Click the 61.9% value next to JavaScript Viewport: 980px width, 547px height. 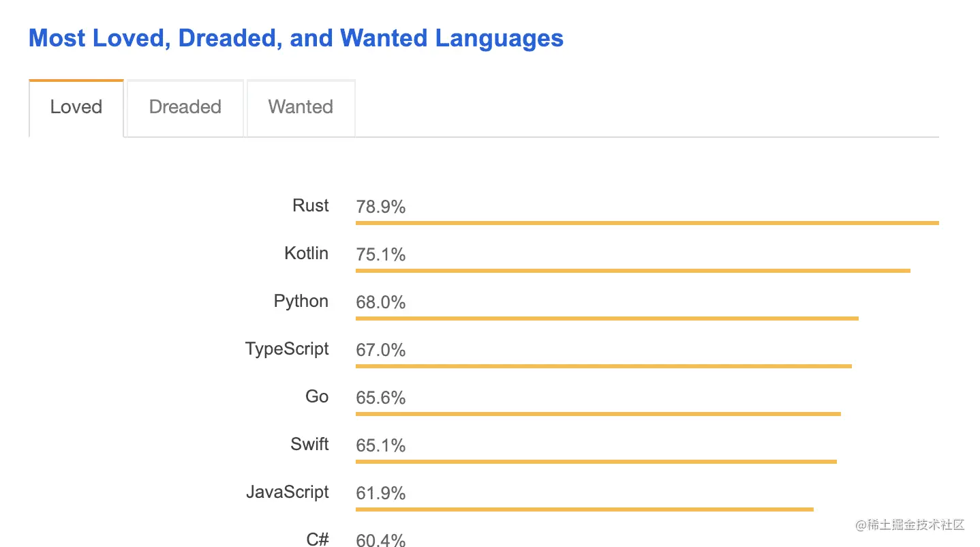[x=380, y=493]
